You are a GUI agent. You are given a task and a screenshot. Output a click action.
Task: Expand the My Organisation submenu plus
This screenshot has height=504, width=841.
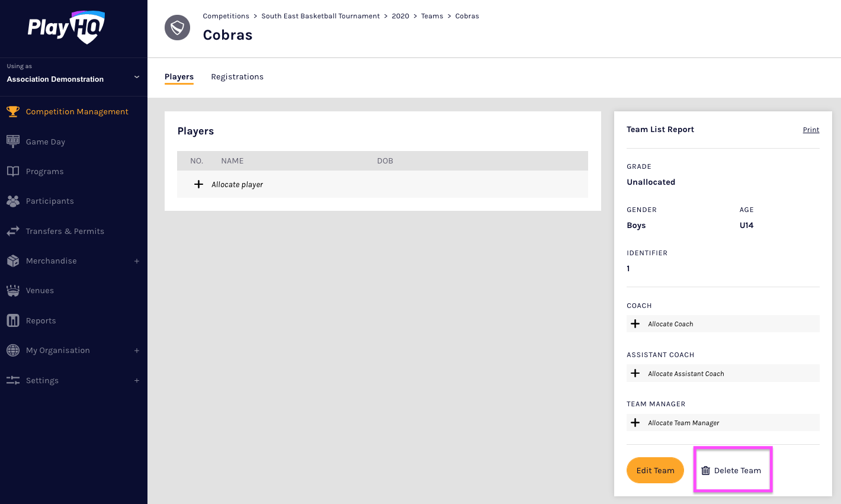[137, 351]
